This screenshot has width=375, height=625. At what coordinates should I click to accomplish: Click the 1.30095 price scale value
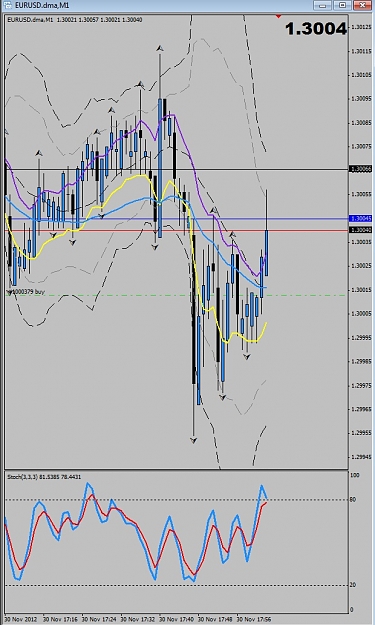tap(361, 99)
